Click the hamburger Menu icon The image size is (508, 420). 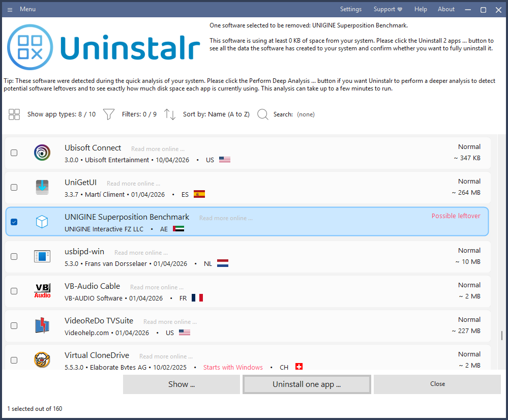click(10, 9)
